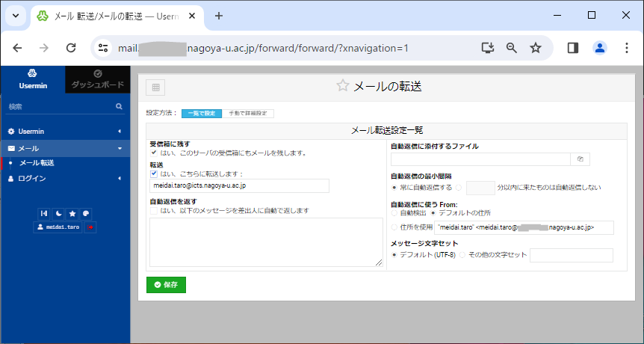Click the install app icon in address bar
The image size is (644, 344).
488,48
